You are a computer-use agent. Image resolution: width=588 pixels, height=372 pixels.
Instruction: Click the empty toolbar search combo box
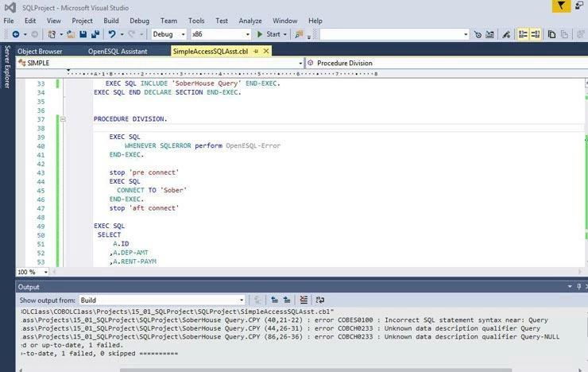[x=394, y=34]
